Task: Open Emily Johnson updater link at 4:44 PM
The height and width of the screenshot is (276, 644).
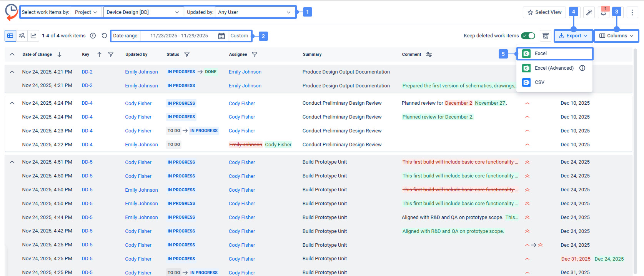Action: tap(141, 217)
